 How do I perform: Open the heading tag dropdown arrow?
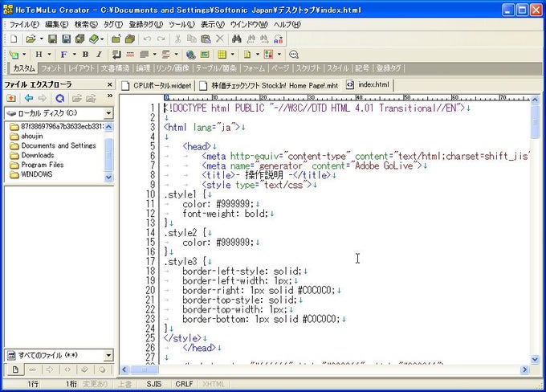point(49,55)
